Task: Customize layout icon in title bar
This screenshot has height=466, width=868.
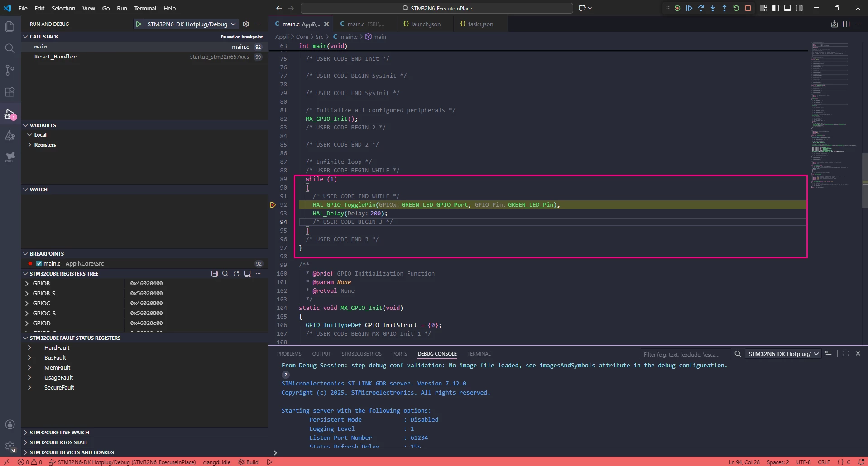Action: pos(764,8)
